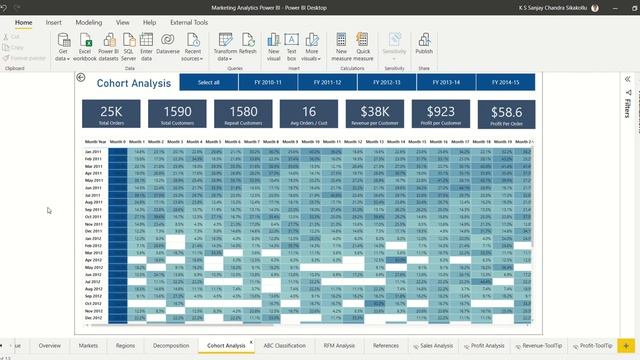The height and width of the screenshot is (360, 640).
Task: Import from Excel workbook
Action: click(x=85, y=47)
